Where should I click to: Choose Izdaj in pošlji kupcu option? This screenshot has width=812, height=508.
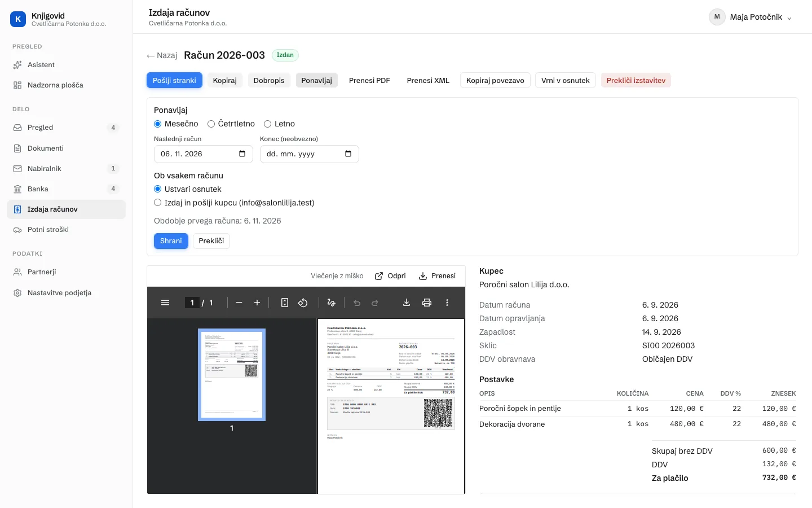(x=158, y=203)
